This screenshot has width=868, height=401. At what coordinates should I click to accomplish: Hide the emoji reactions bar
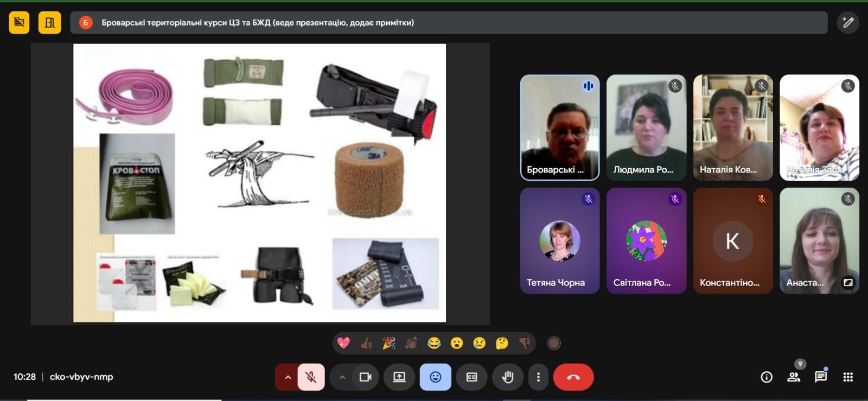point(436,377)
